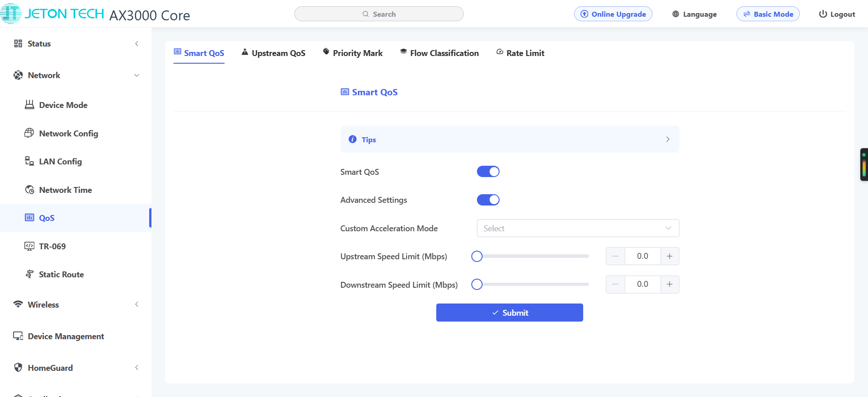
Task: Click the Network Config globe icon
Action: tap(29, 133)
